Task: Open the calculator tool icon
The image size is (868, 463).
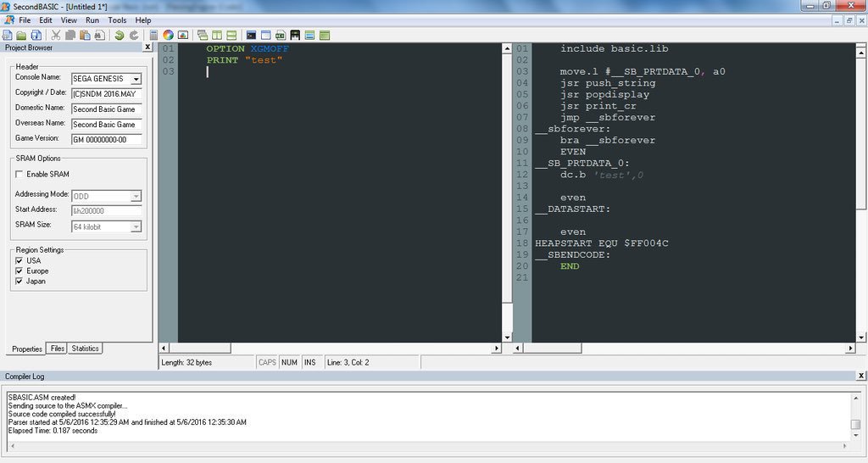Action: click(x=154, y=36)
